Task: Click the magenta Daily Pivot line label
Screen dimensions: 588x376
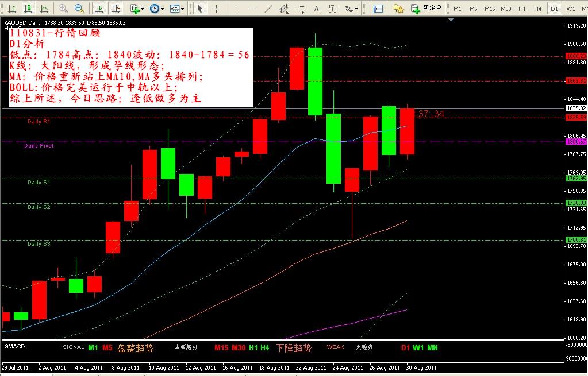Action: coord(39,146)
